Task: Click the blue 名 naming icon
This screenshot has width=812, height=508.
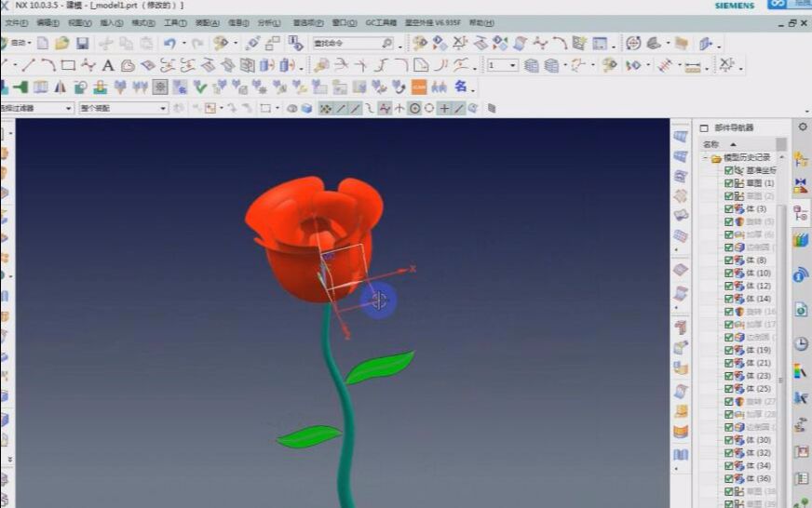Action: point(460,87)
